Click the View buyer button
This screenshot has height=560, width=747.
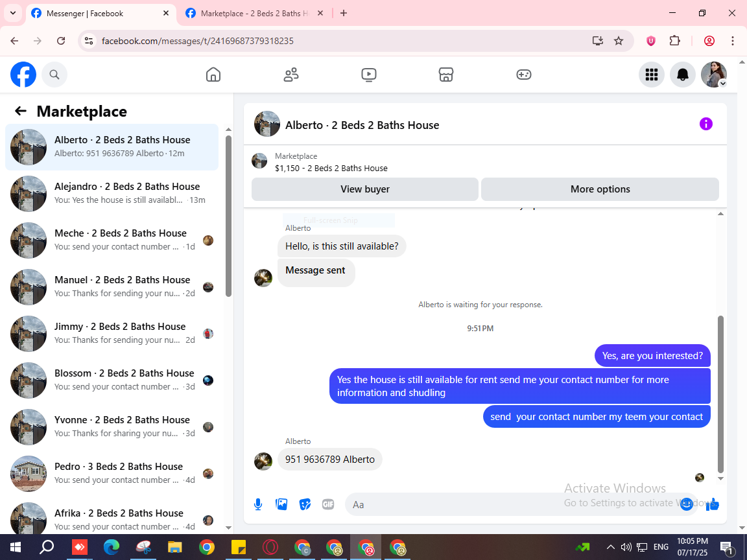(365, 189)
